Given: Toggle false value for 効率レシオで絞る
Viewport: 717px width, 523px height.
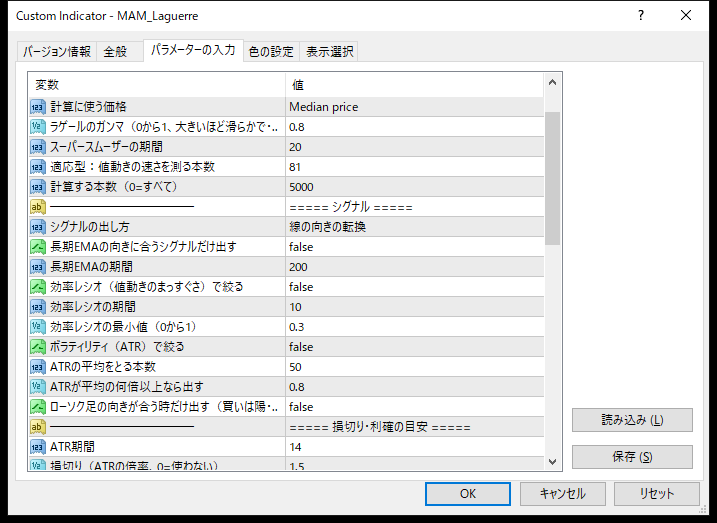Looking at the screenshot, I should [415, 287].
